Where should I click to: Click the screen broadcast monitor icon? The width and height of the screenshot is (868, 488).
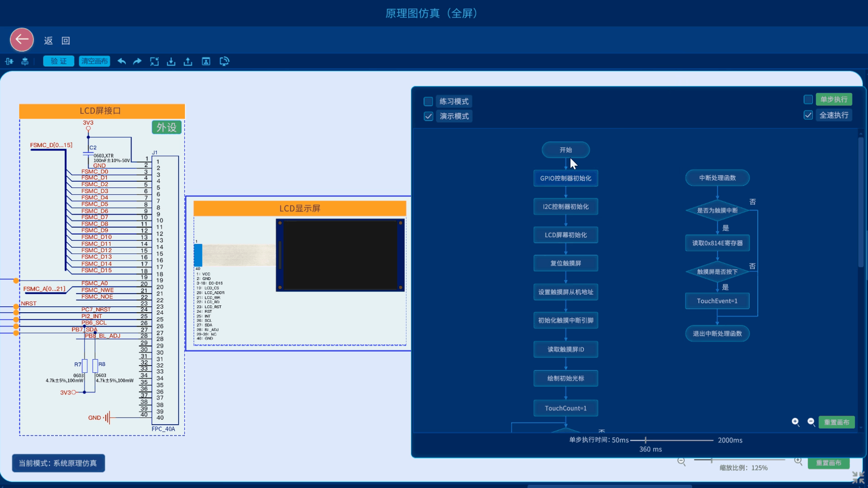(x=224, y=61)
